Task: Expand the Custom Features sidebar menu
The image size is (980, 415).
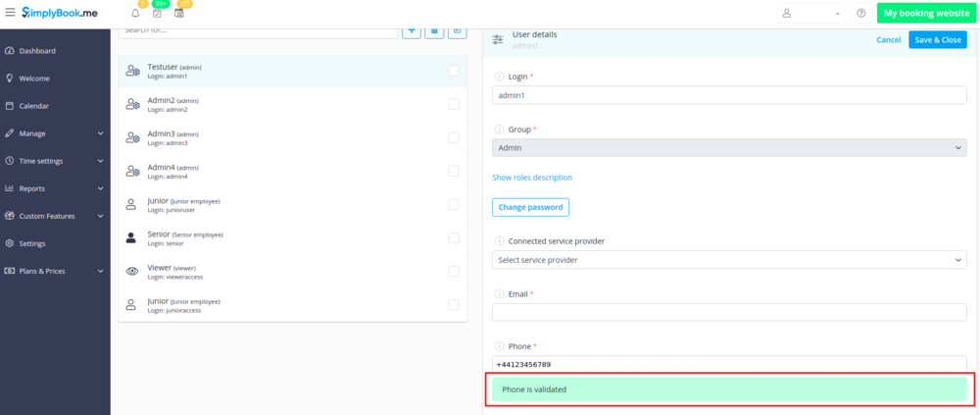Action: pos(55,216)
